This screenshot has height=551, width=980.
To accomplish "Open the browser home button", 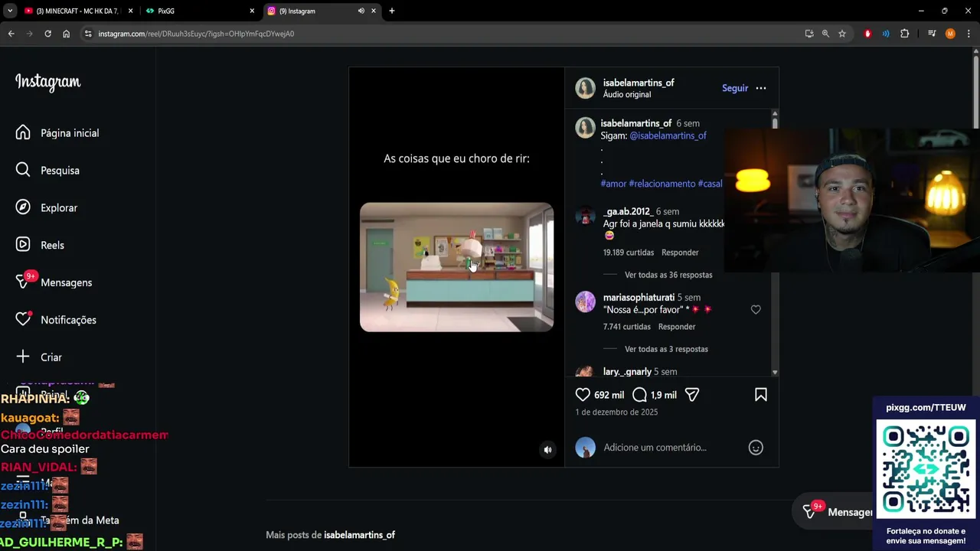I will pyautogui.click(x=67, y=34).
